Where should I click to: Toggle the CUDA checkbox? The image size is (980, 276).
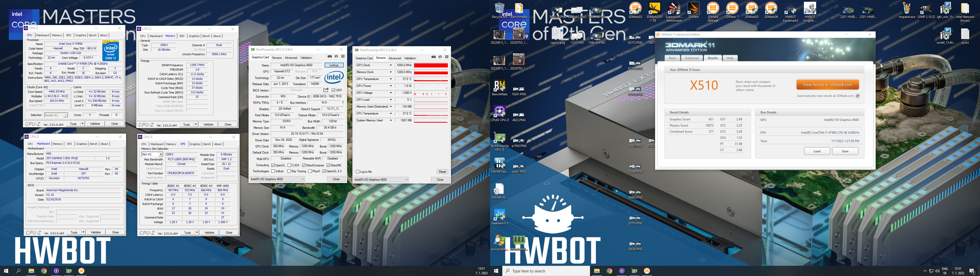289,165
